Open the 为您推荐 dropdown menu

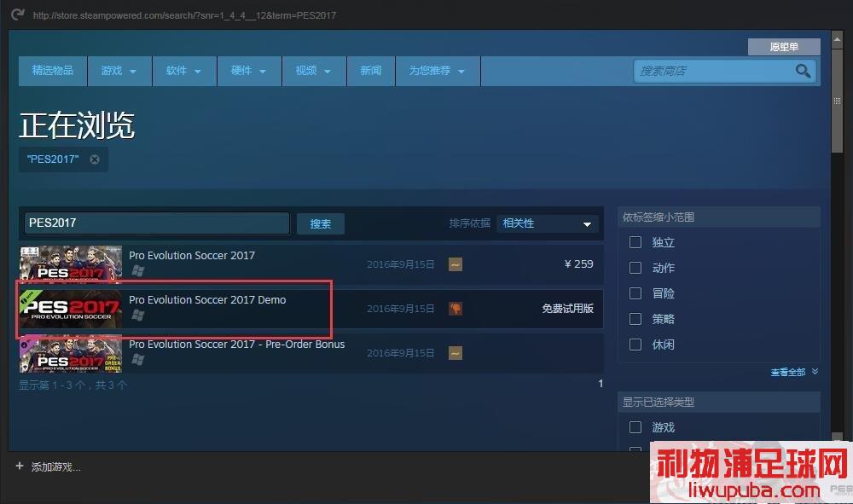438,71
